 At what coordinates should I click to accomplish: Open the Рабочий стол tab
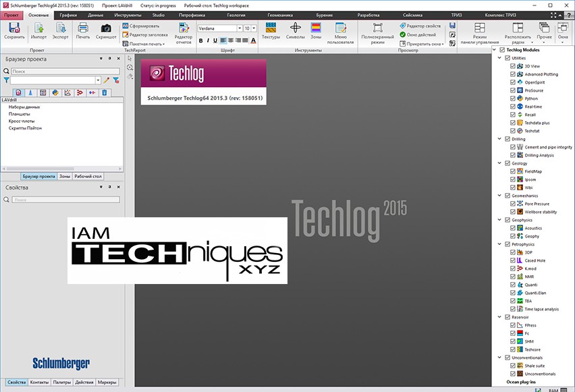pos(88,176)
